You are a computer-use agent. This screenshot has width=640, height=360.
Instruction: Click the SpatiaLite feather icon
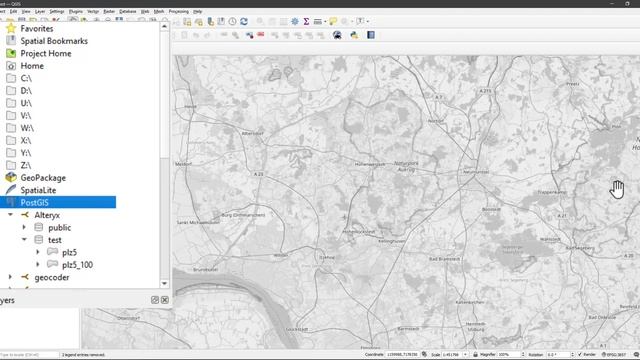pyautogui.click(x=11, y=190)
